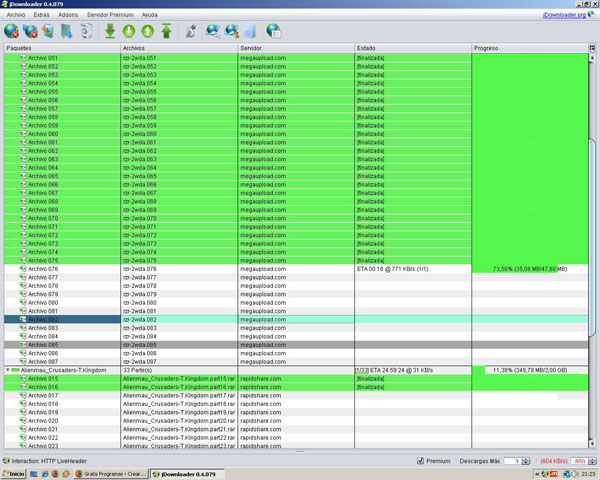Select the Archivo 051 row
This screenshot has width=600, height=480.
click(296, 58)
